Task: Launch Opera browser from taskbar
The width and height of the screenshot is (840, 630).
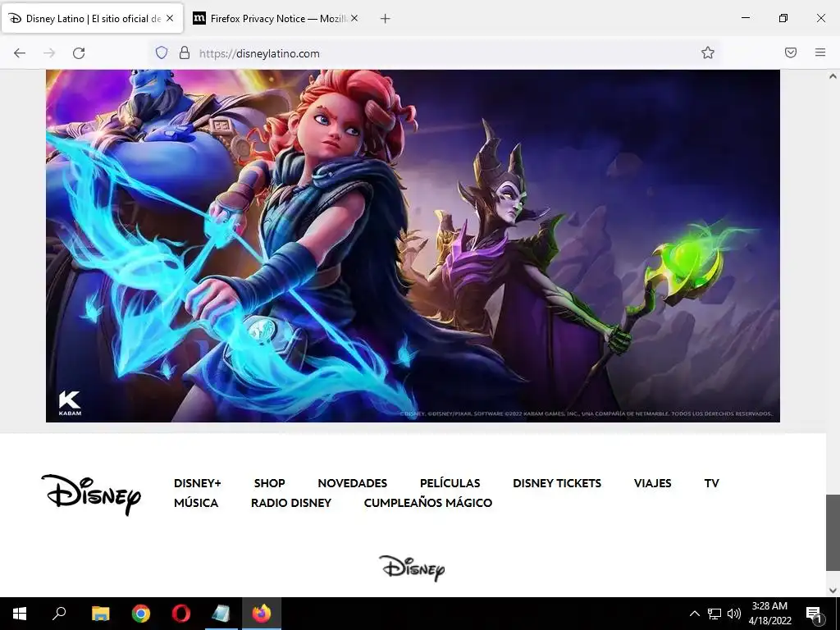Action: pyautogui.click(x=181, y=614)
